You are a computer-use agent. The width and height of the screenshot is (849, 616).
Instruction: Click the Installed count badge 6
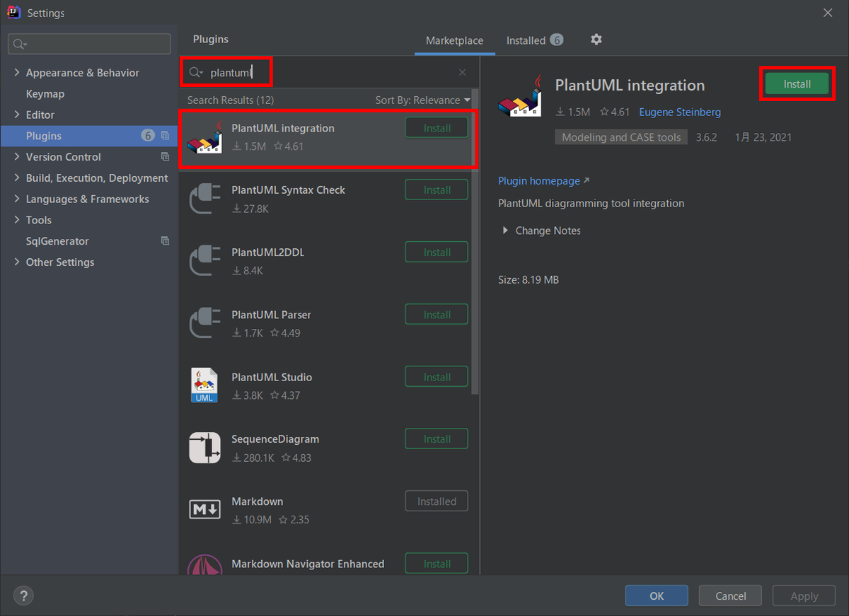(x=557, y=40)
